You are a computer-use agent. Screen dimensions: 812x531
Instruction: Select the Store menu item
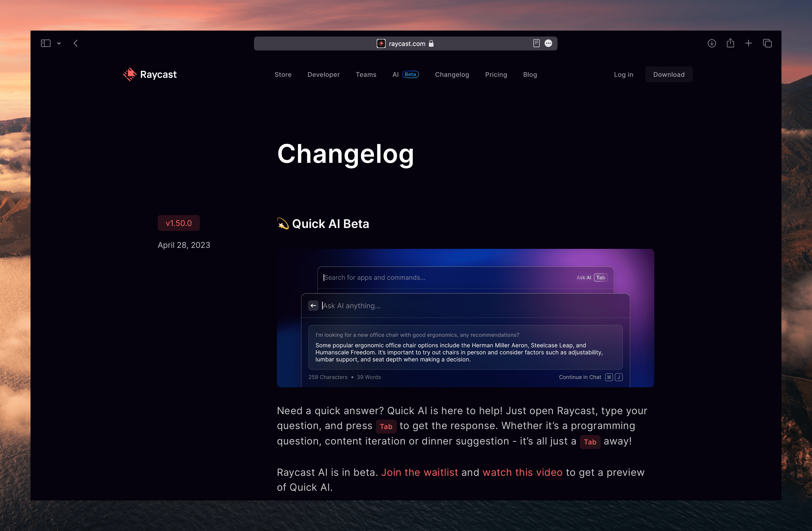pyautogui.click(x=283, y=74)
